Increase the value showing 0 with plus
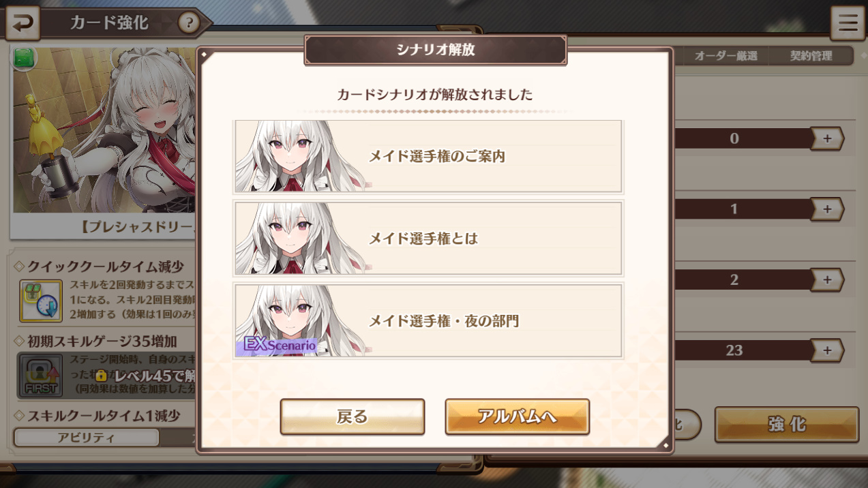868x488 pixels. click(827, 138)
